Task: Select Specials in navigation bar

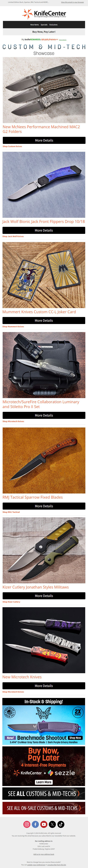Action: click(44, 25)
